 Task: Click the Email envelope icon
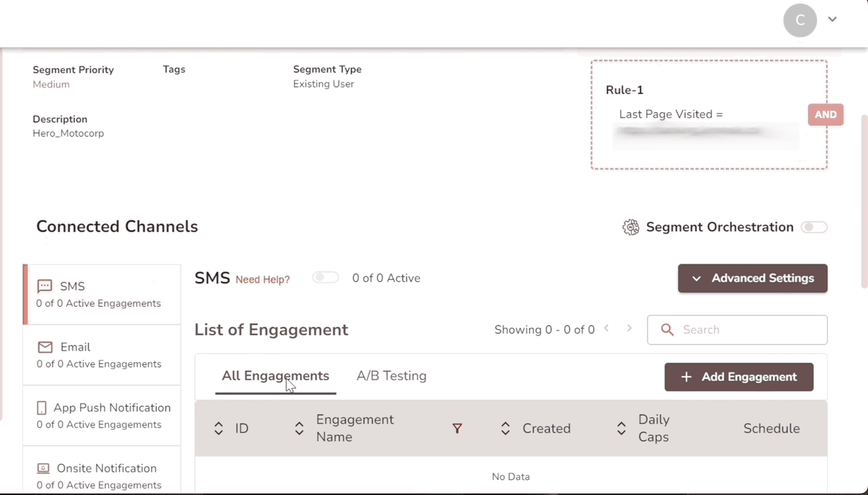pyautogui.click(x=46, y=347)
